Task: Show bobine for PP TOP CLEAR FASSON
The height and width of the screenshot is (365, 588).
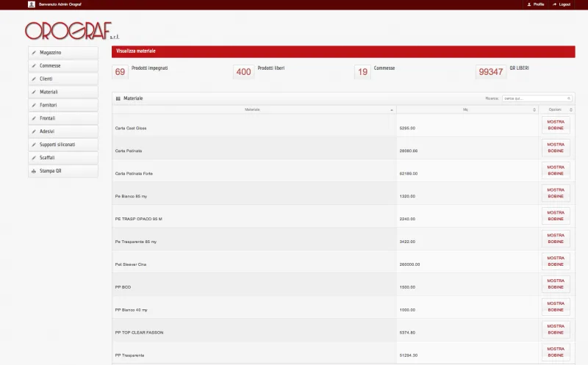Action: (556, 330)
